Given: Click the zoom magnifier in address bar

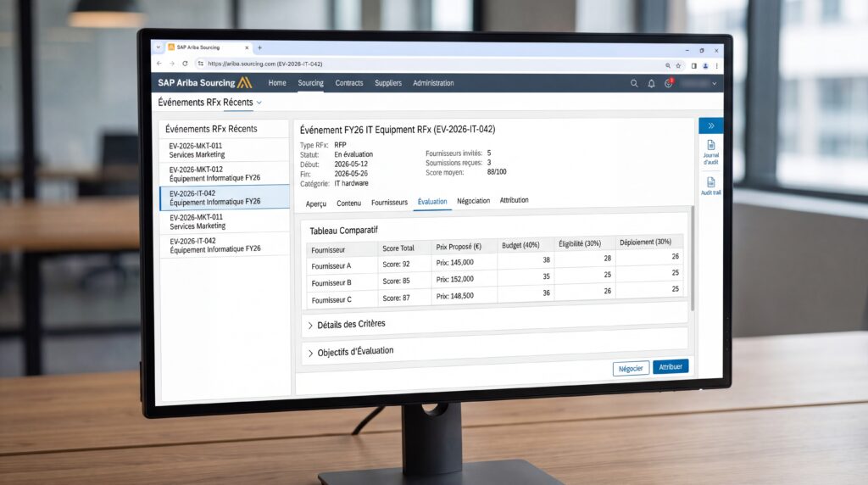Looking at the screenshot, I should 668,65.
